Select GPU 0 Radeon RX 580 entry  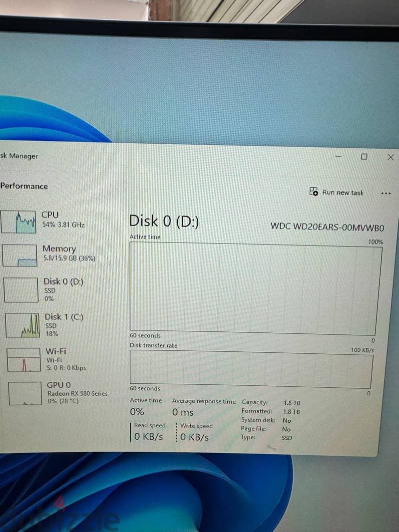point(58,393)
